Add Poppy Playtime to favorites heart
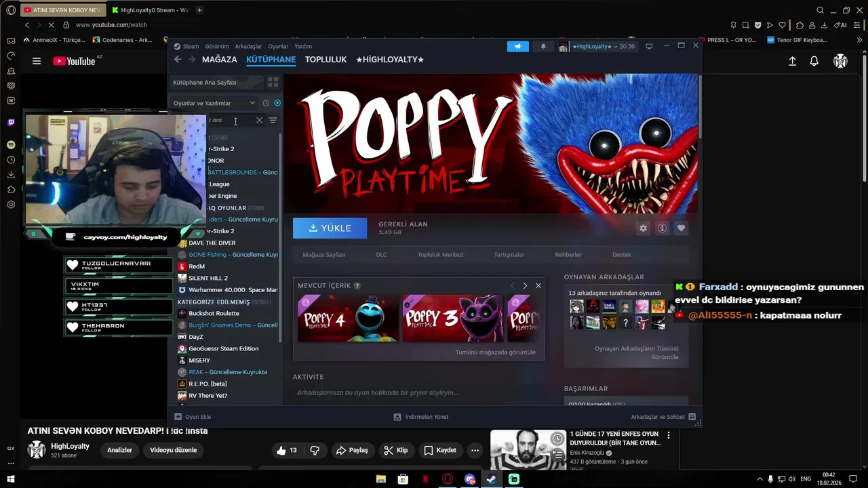 coord(681,228)
